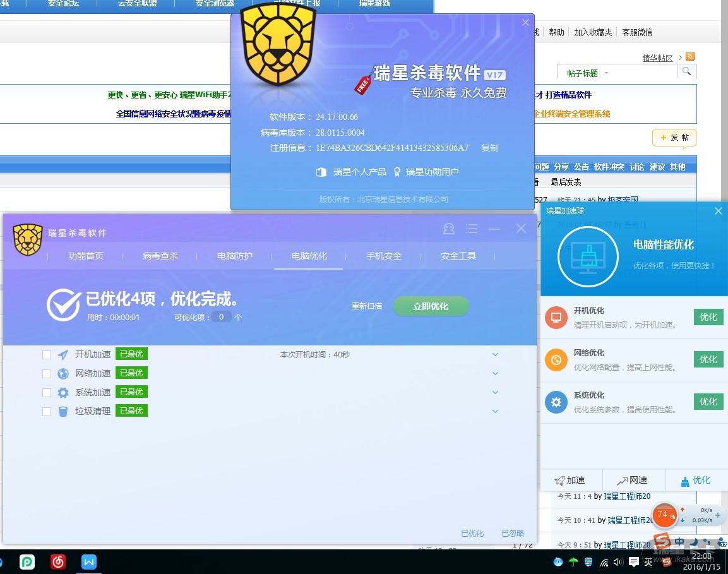The height and width of the screenshot is (574, 728).
Task: Click the 重新扫描 link
Action: [x=367, y=306]
